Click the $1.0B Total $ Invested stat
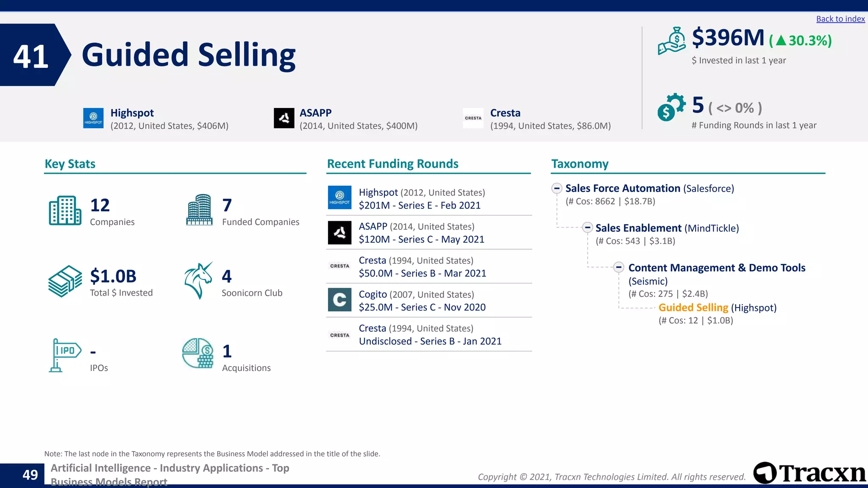Screen dimensions: 868x488 pos(121,282)
